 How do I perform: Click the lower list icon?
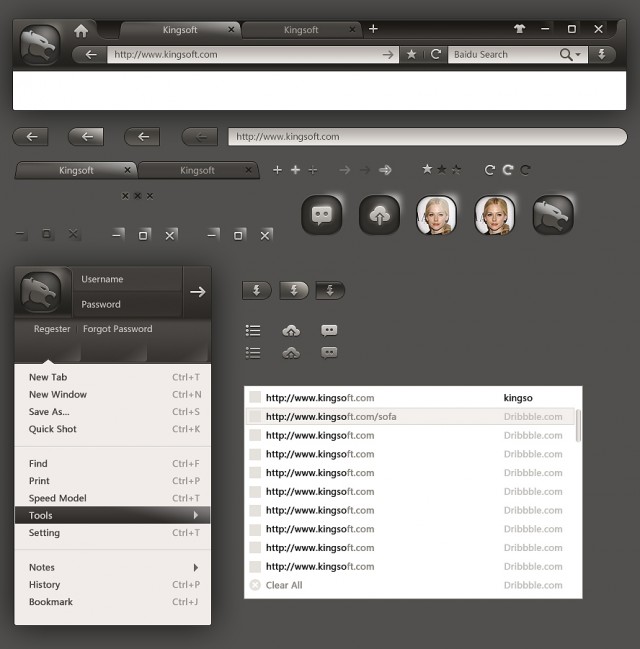click(x=253, y=353)
